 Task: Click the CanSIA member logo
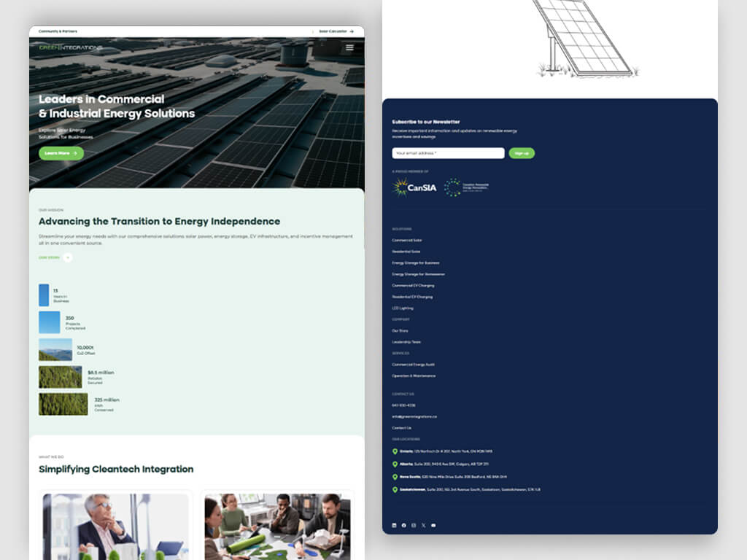[x=414, y=187]
